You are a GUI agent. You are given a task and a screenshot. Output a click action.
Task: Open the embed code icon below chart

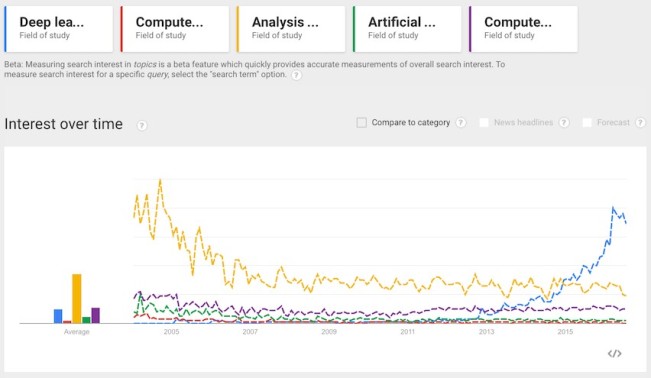pos(614,353)
